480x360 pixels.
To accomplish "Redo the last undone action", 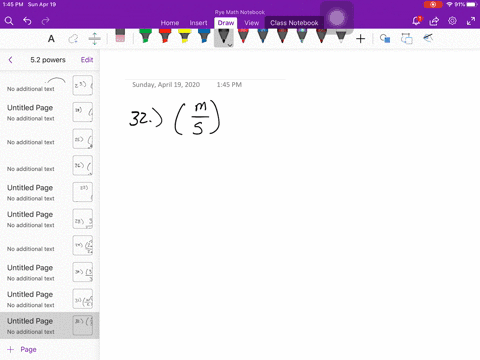I will tap(45, 21).
